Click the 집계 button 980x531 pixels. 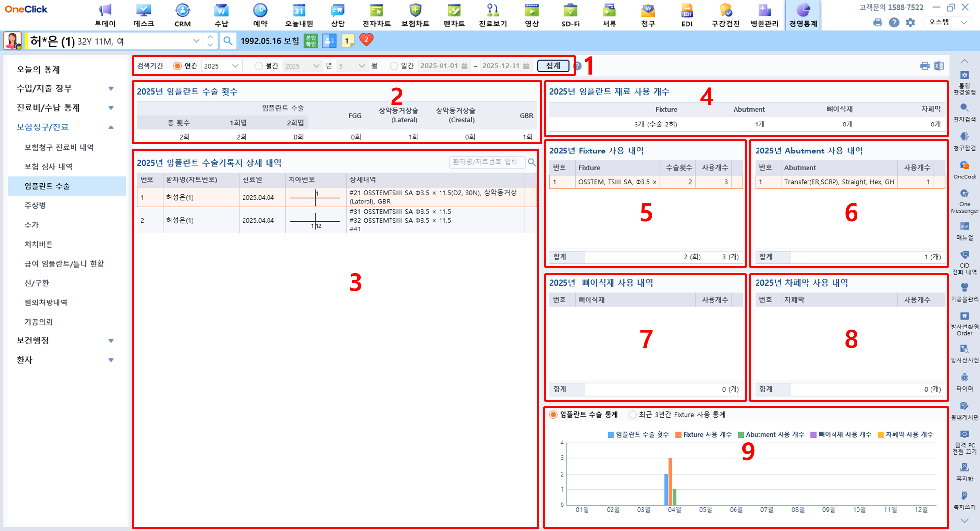(x=553, y=66)
